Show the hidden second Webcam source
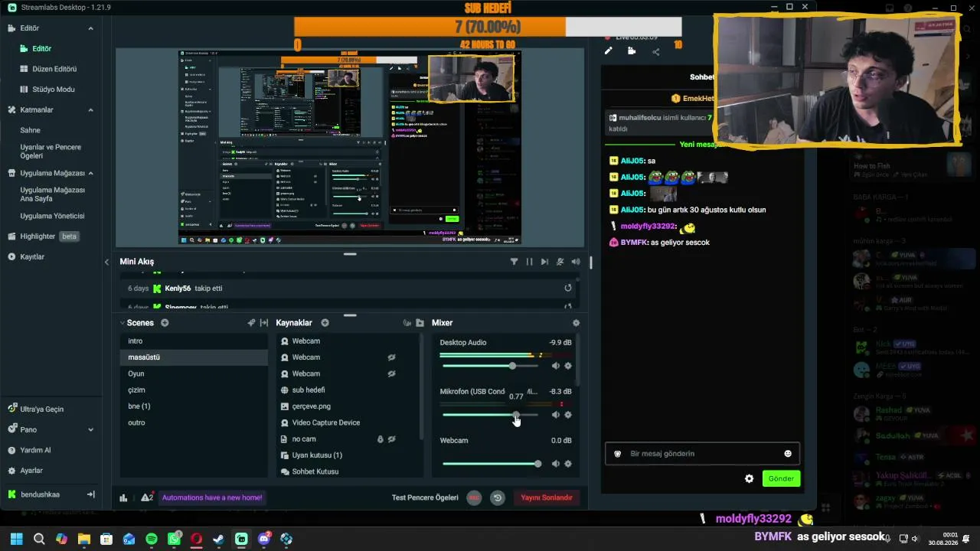Screen dimensions: 980x551 tap(391, 357)
